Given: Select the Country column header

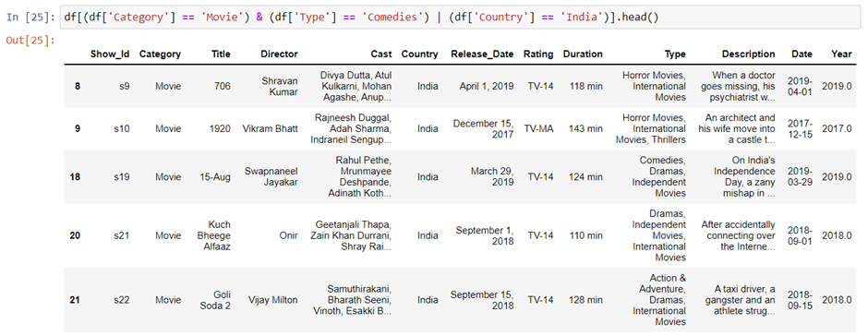Looking at the screenshot, I should [419, 54].
